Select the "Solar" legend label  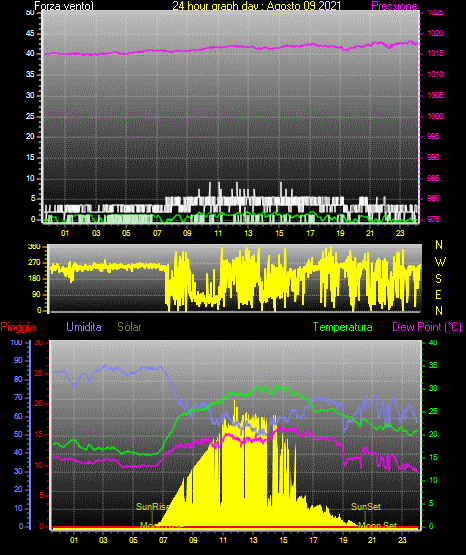point(130,327)
